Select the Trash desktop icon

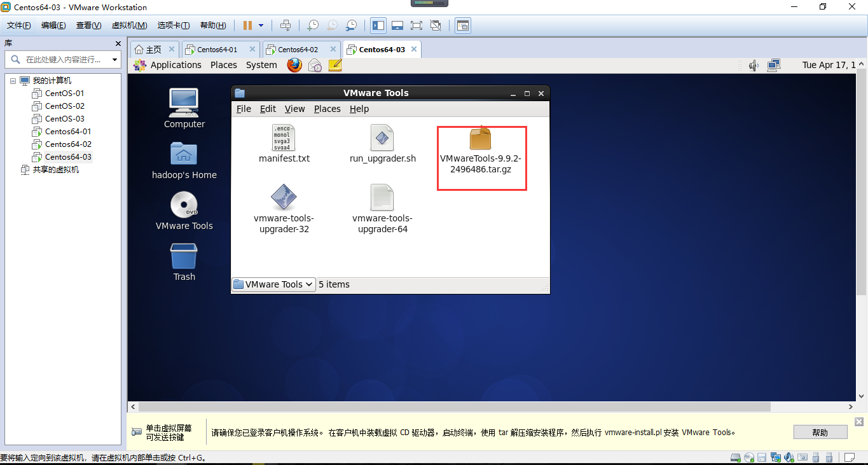click(x=184, y=261)
